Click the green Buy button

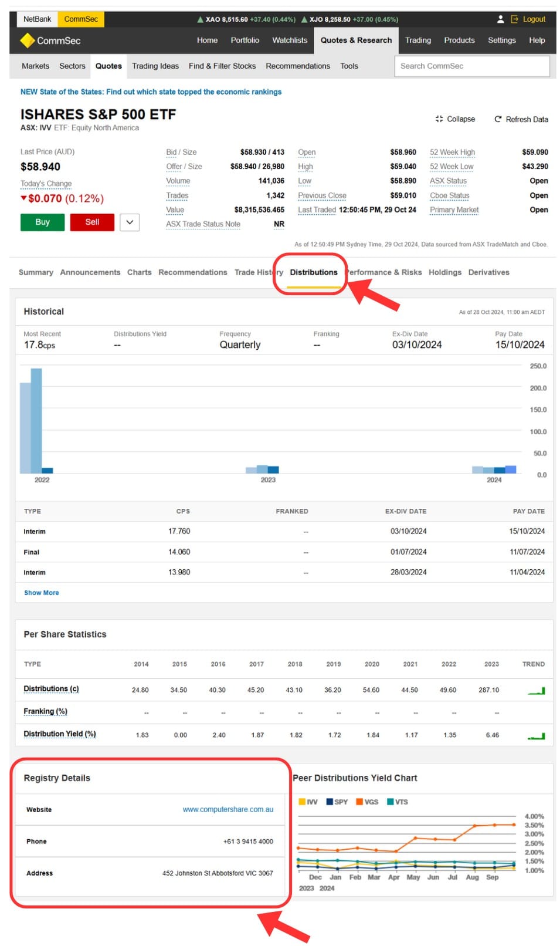pos(42,222)
